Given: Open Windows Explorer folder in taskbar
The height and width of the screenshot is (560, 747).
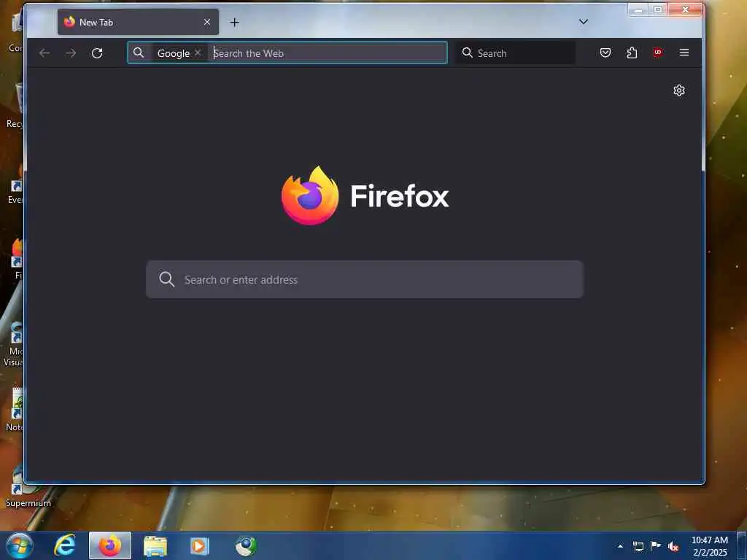Looking at the screenshot, I should (x=155, y=545).
